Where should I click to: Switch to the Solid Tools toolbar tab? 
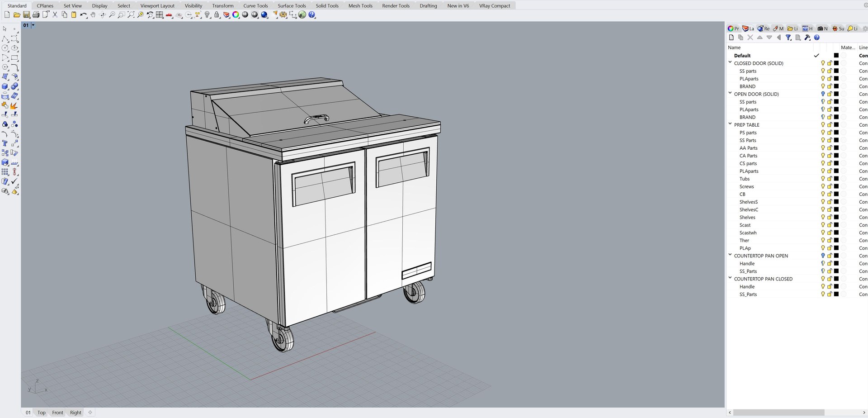click(327, 6)
